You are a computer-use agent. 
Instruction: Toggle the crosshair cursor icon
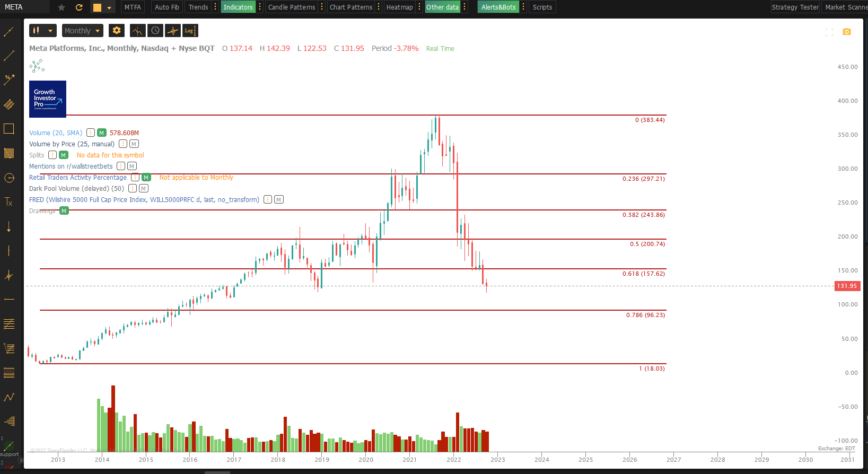tap(173, 31)
